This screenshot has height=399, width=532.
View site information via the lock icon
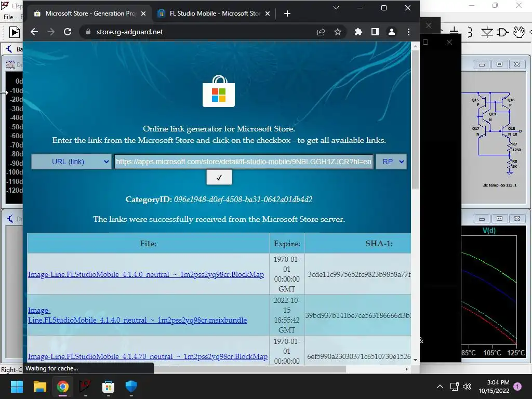pyautogui.click(x=88, y=32)
